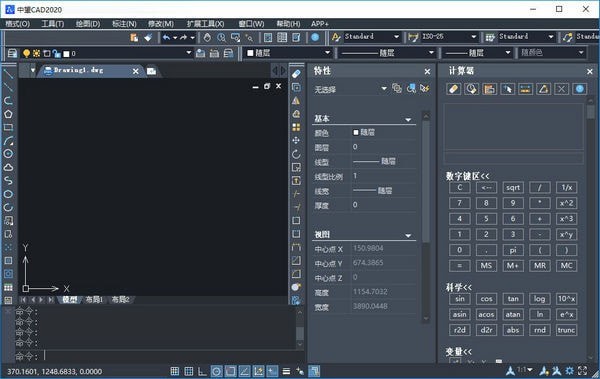Activate the Pan hand tool
The height and width of the screenshot is (379, 600).
(207, 38)
